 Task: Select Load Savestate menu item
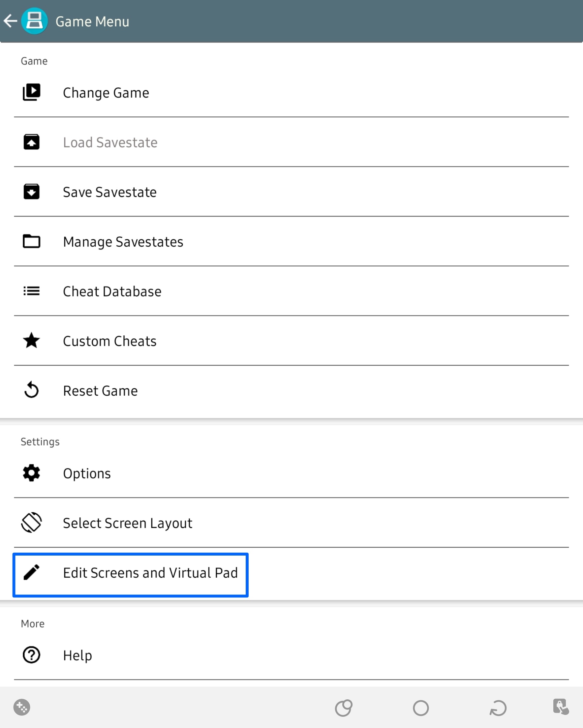[x=110, y=142]
